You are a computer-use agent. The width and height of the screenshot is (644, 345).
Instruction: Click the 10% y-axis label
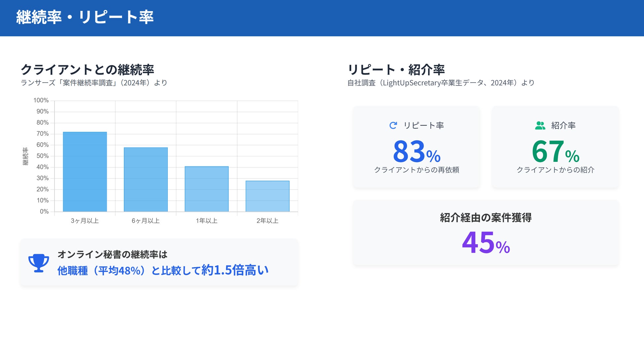[x=43, y=200]
